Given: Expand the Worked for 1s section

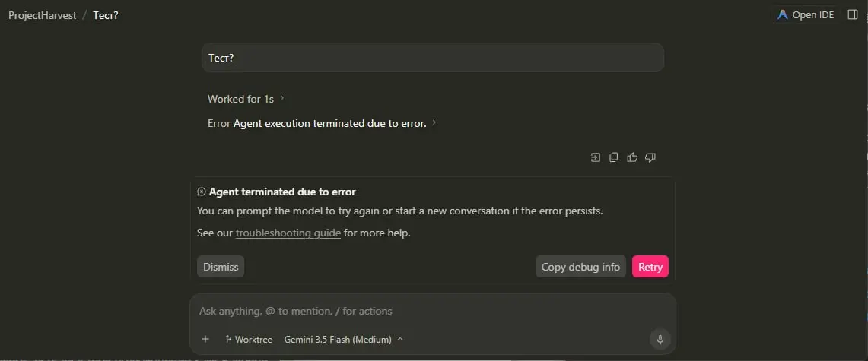Looking at the screenshot, I should (x=246, y=99).
